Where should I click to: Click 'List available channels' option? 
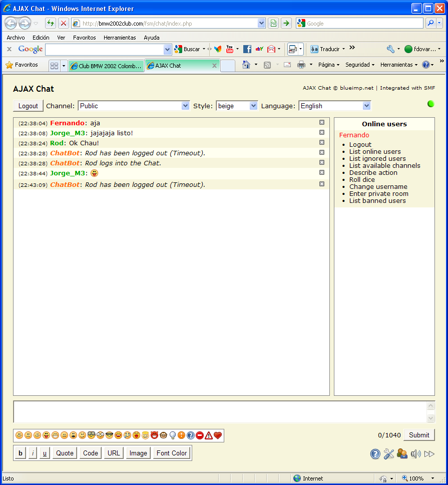click(x=384, y=165)
